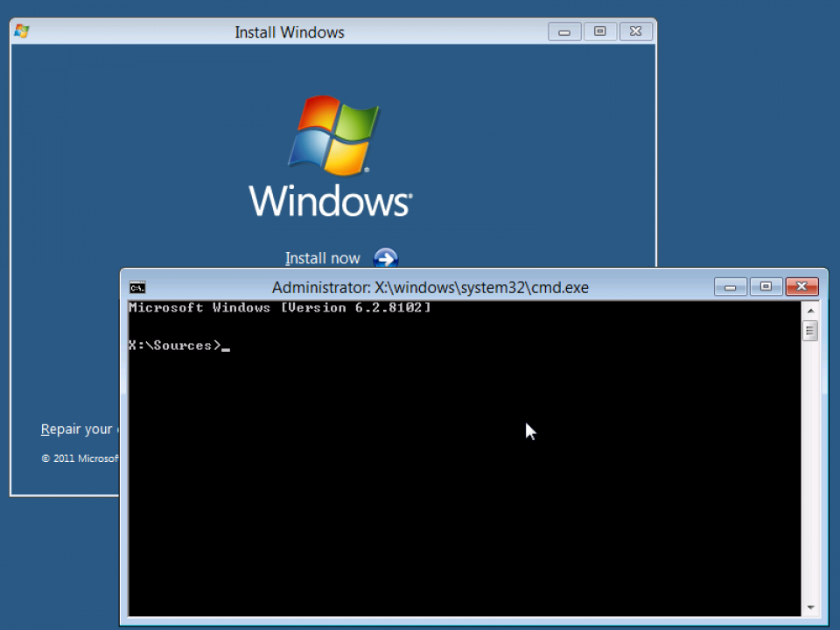Click the Microsoft Windows version text line

[x=280, y=307]
